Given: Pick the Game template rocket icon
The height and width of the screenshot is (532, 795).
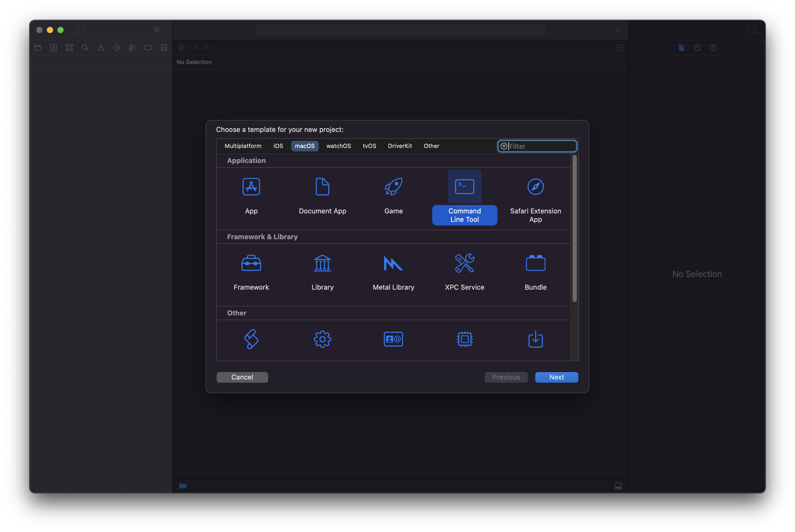Looking at the screenshot, I should (393, 187).
